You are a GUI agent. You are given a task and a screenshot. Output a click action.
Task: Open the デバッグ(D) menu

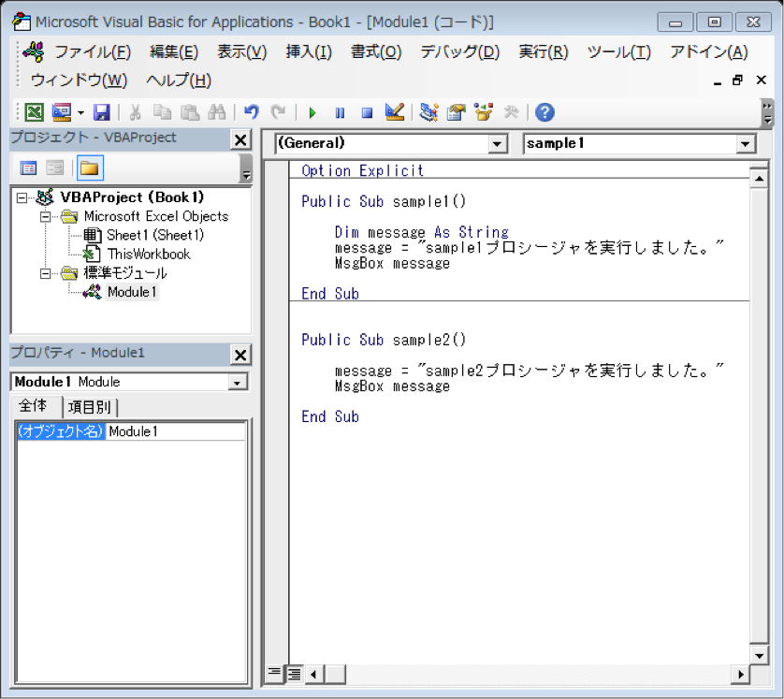point(459,52)
